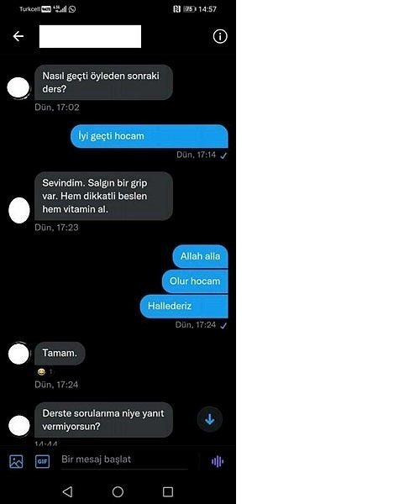Open sender avatar beside "Tamam." message
The width and height of the screenshot is (420, 504).
click(18, 354)
